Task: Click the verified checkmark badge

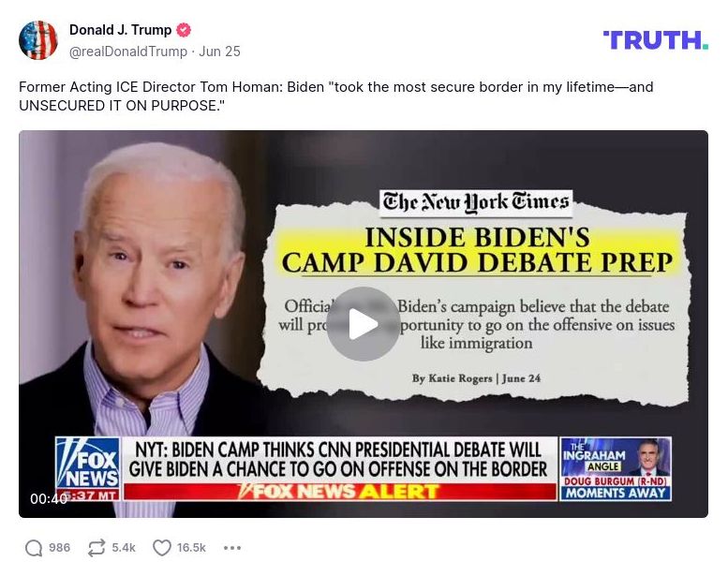Action: (x=184, y=30)
